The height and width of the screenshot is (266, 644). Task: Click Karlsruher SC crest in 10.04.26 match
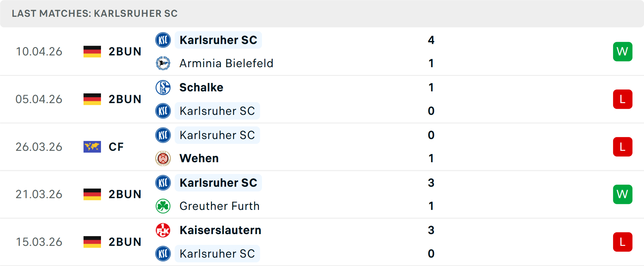(x=163, y=40)
